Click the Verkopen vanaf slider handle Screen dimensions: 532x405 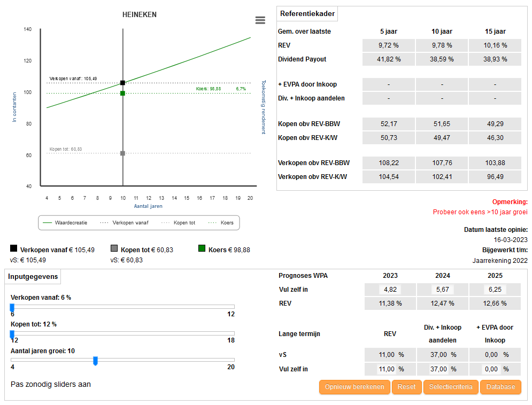coord(12,307)
